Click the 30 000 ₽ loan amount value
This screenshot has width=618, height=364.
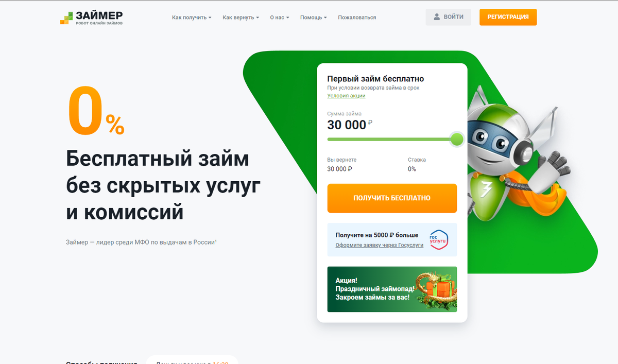tap(350, 125)
